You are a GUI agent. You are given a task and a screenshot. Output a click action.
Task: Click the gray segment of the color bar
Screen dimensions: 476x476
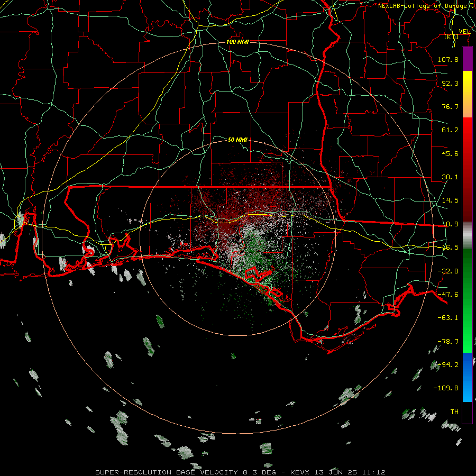467,235
